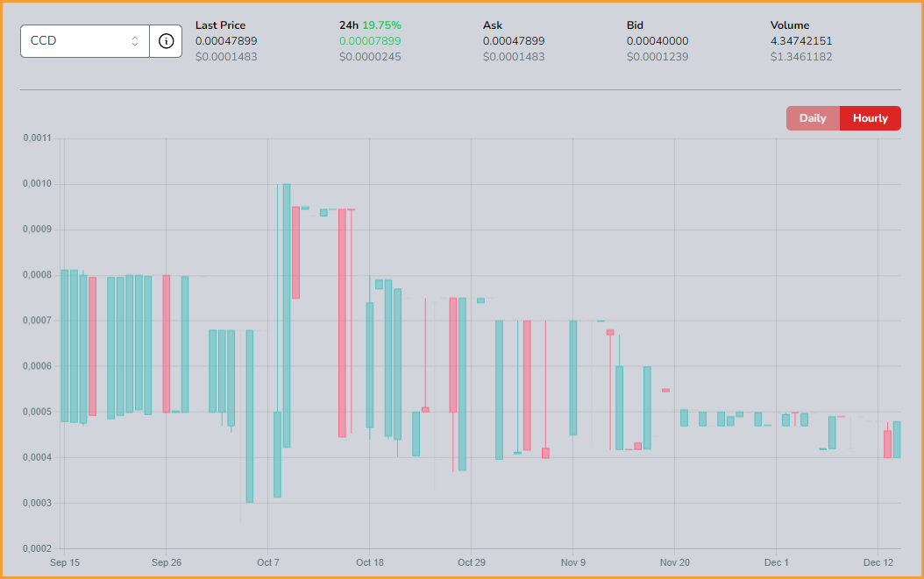Click the Dec 1 date axis label
The image size is (924, 579).
coord(776,562)
